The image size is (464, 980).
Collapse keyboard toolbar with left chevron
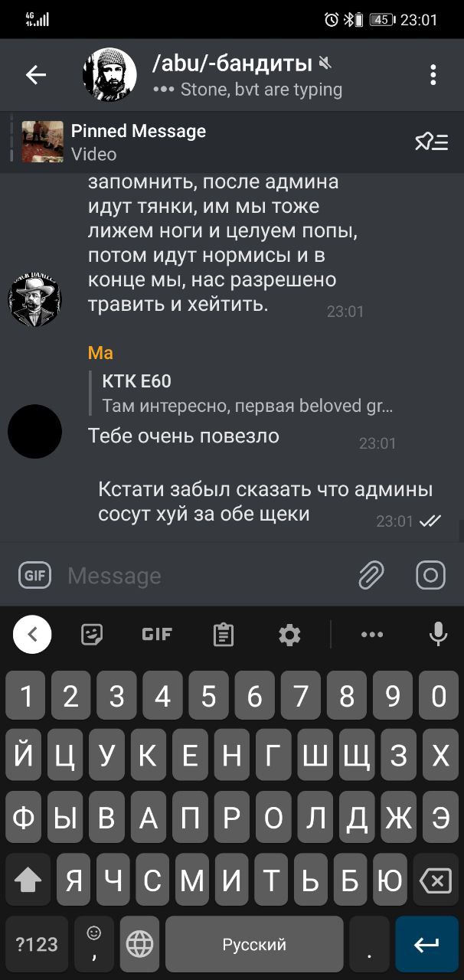(x=32, y=634)
